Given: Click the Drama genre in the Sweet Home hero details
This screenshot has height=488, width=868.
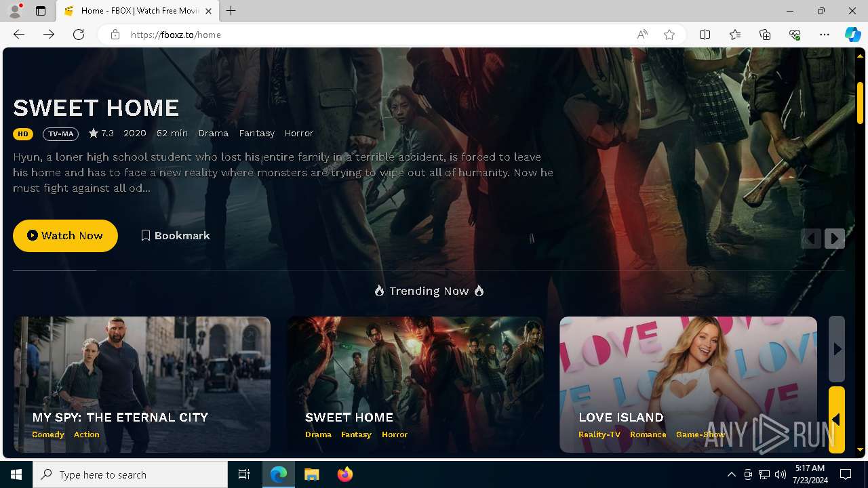Looking at the screenshot, I should click(x=214, y=134).
